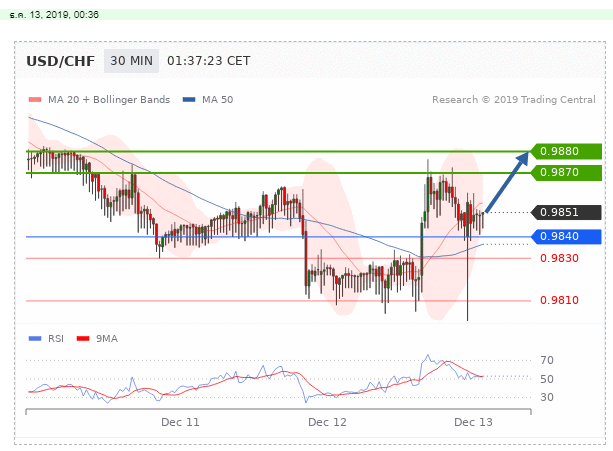This screenshot has height=451, width=613.
Task: Select the 0.9851 current price tag
Action: coord(566,212)
